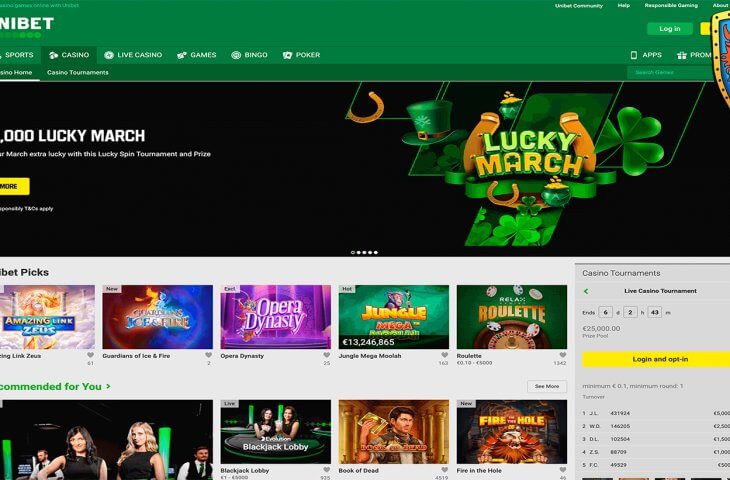Click the Games dice icon
The width and height of the screenshot is (730, 480).
point(182,55)
